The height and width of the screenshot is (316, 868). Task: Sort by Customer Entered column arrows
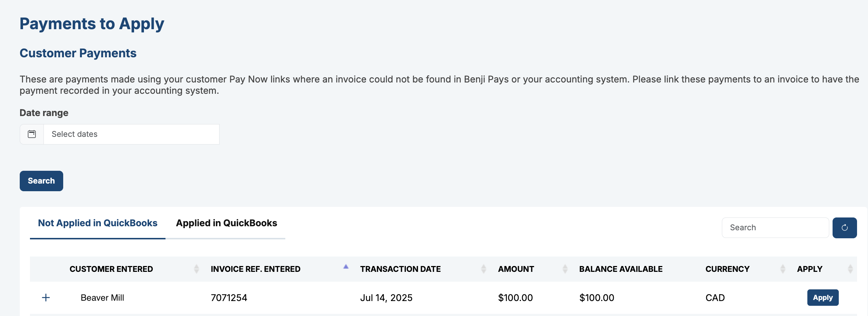coord(196,269)
